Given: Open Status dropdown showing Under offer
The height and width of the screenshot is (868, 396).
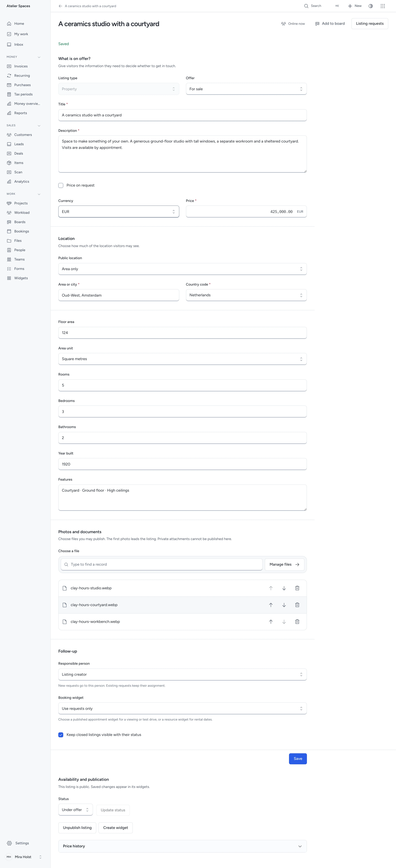Looking at the screenshot, I should tap(75, 810).
